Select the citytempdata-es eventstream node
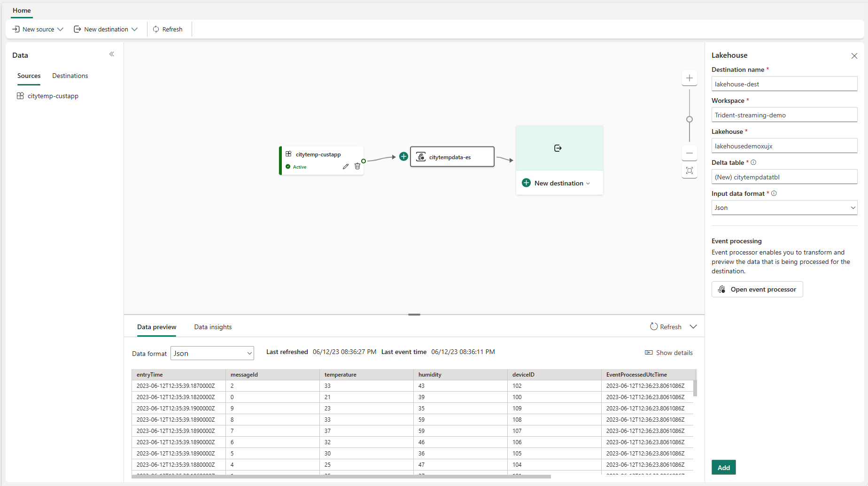868x486 pixels. (452, 156)
